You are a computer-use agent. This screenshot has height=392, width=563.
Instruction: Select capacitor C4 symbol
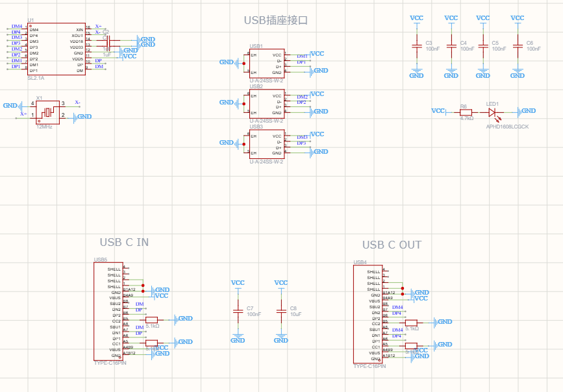coord(451,46)
